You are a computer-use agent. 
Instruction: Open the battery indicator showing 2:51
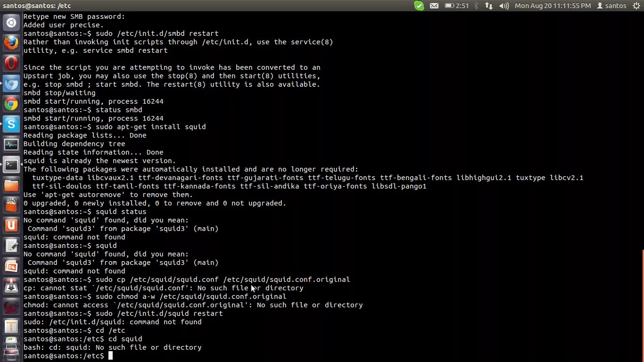(456, 6)
